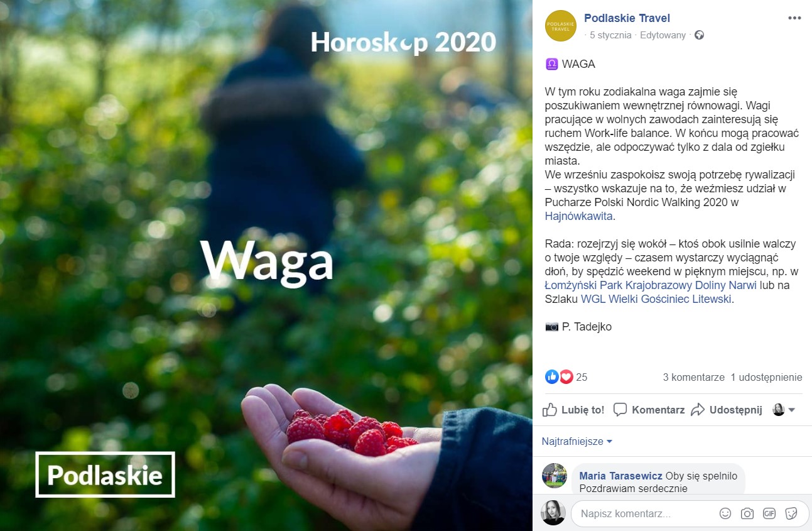Click the like reaction icon beside 25
The image size is (812, 531).
coord(552,377)
